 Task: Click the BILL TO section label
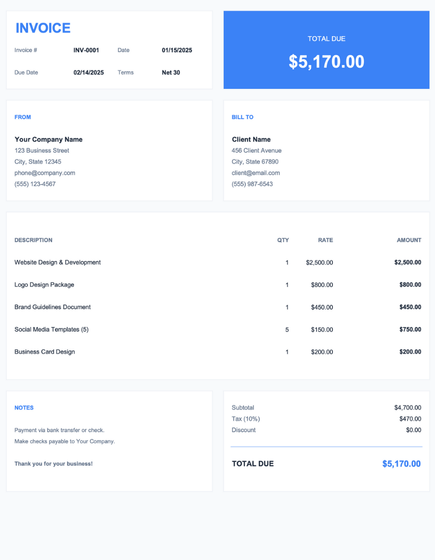[x=242, y=117]
